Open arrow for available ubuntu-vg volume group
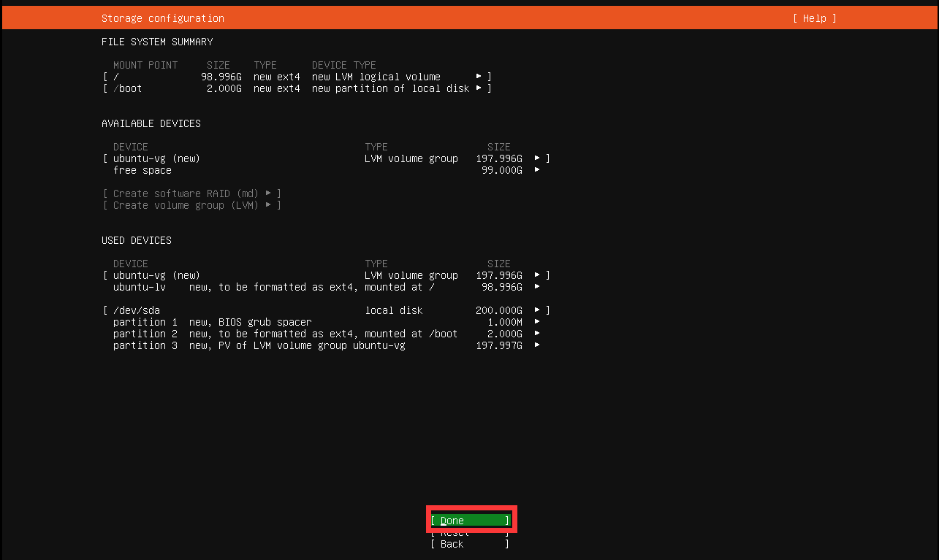The height and width of the screenshot is (560, 939). pyautogui.click(x=537, y=158)
